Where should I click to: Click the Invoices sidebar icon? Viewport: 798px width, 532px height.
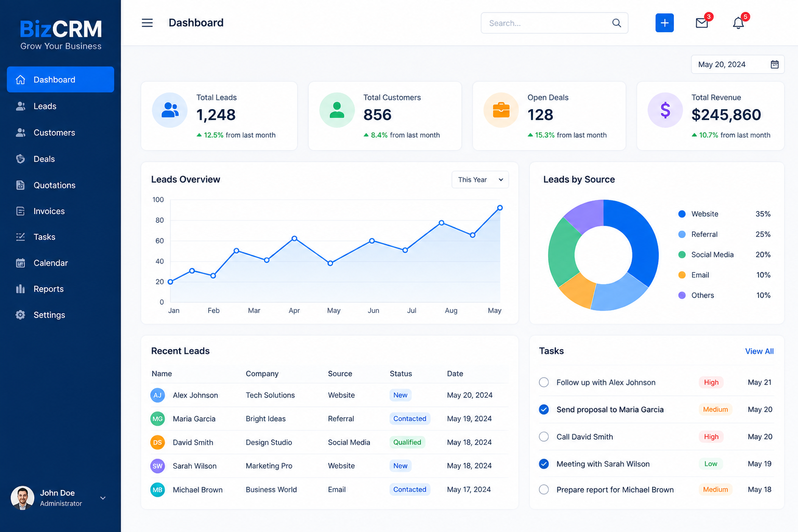[20, 211]
